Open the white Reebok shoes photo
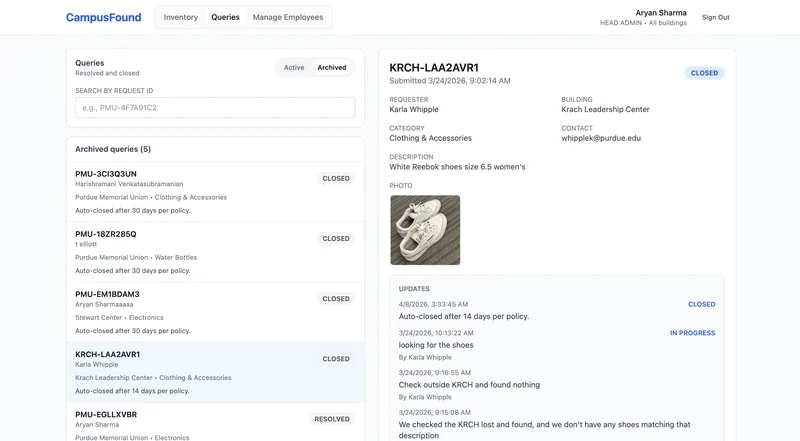Viewport: 800px width, 441px height. point(425,230)
